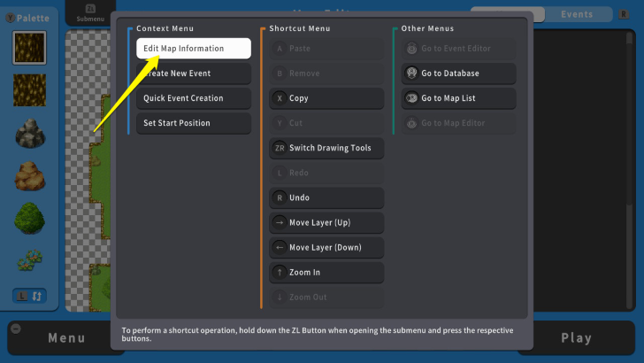The width and height of the screenshot is (644, 363).
Task: Open the Go to Database option
Action: pos(446,73)
